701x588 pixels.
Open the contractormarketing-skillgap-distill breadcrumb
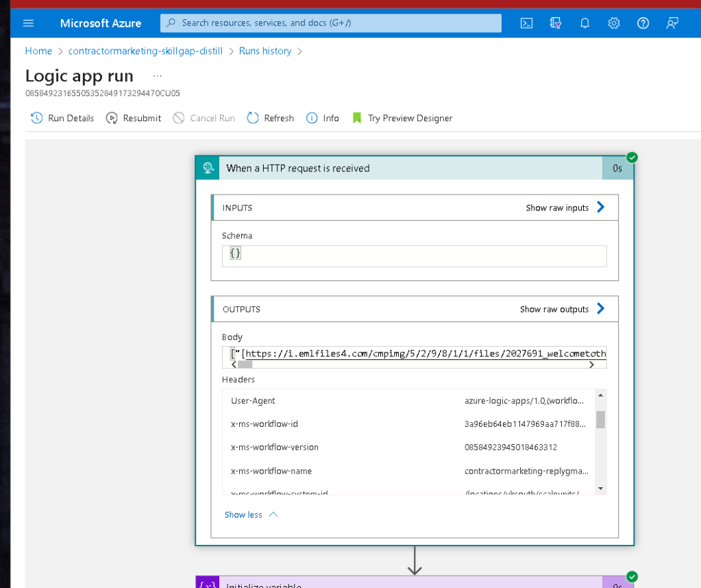point(145,51)
